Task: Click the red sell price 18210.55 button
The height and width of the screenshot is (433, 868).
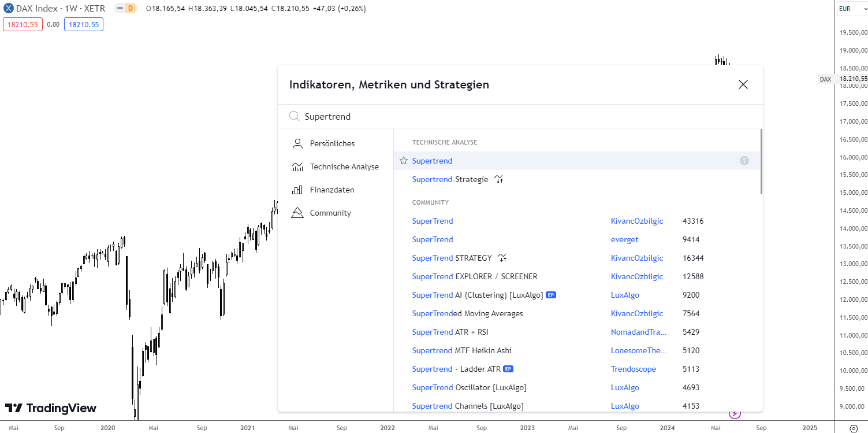Action: click(x=23, y=24)
